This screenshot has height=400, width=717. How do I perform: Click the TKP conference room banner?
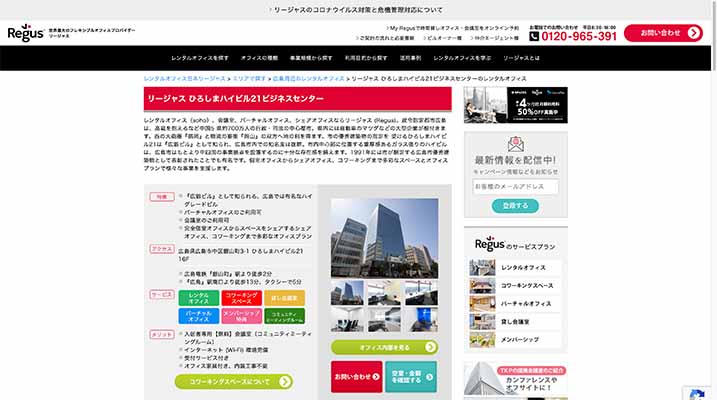(516, 379)
